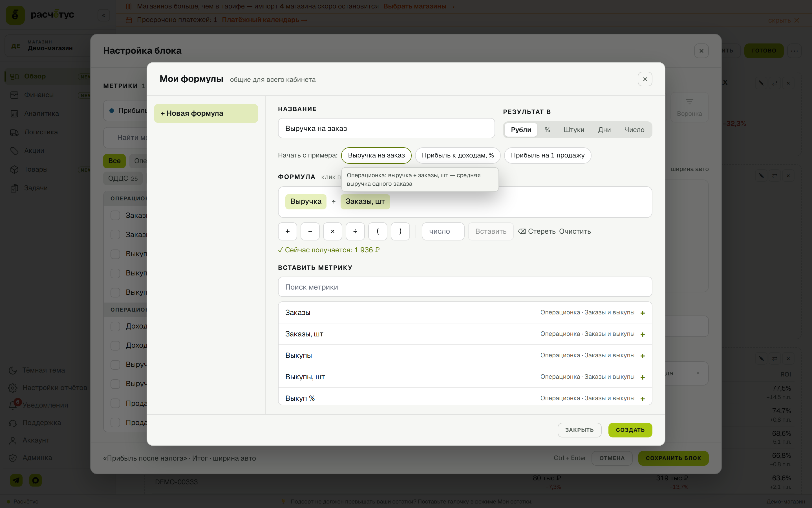The width and height of the screenshot is (812, 508).
Task: Add the Заказы metric with its plus icon
Action: [643, 313]
